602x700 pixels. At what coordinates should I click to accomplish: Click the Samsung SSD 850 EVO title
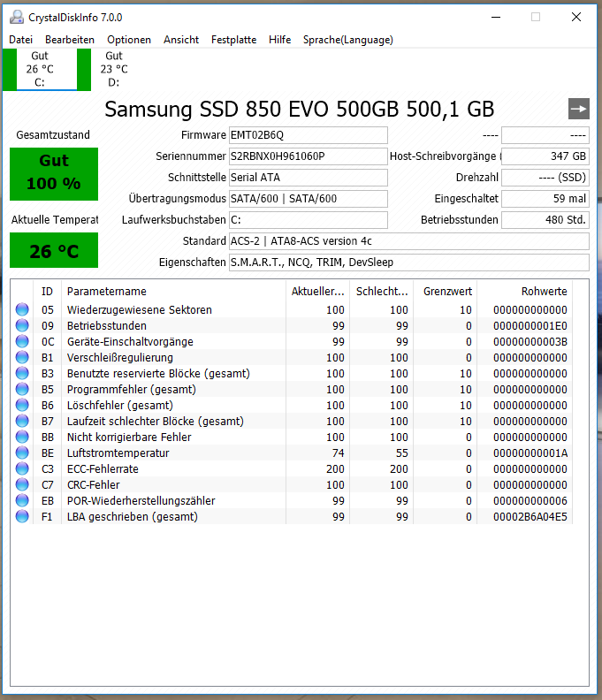pyautogui.click(x=300, y=110)
